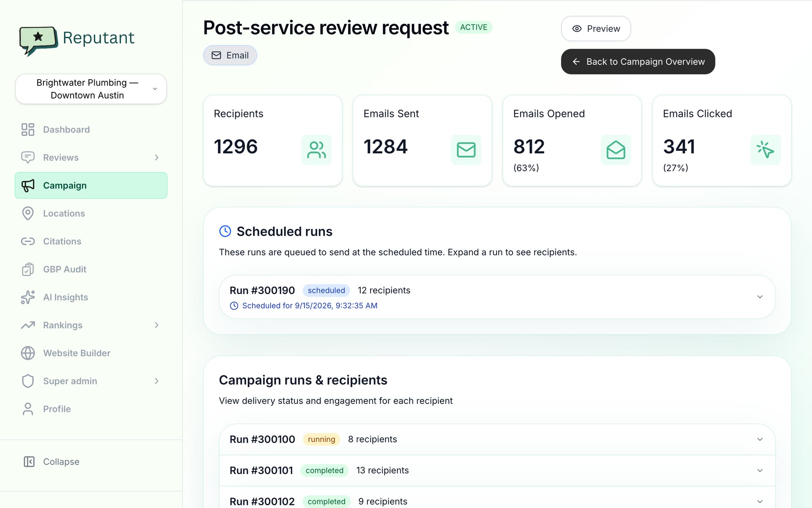Click the Website Builder globe icon
Viewport: 812px width, 508px height.
pyautogui.click(x=28, y=353)
